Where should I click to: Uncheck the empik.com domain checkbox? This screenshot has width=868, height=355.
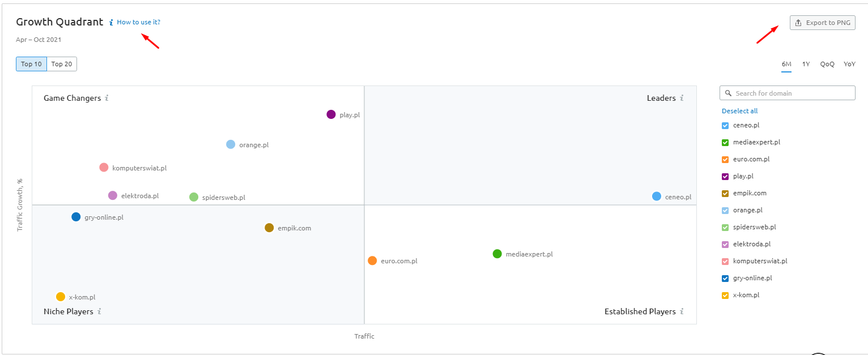click(x=725, y=194)
